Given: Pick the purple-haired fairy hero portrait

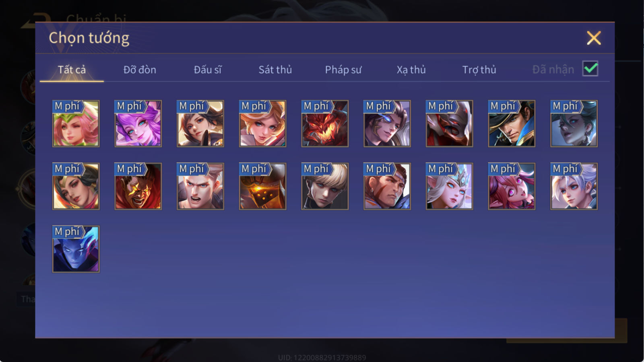Looking at the screenshot, I should (x=138, y=123).
